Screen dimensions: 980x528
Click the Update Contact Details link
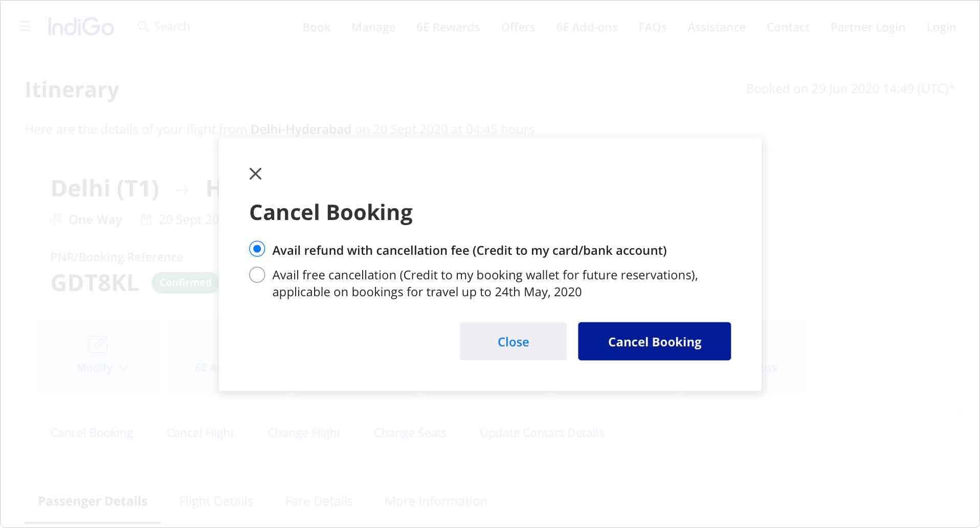pyautogui.click(x=542, y=433)
